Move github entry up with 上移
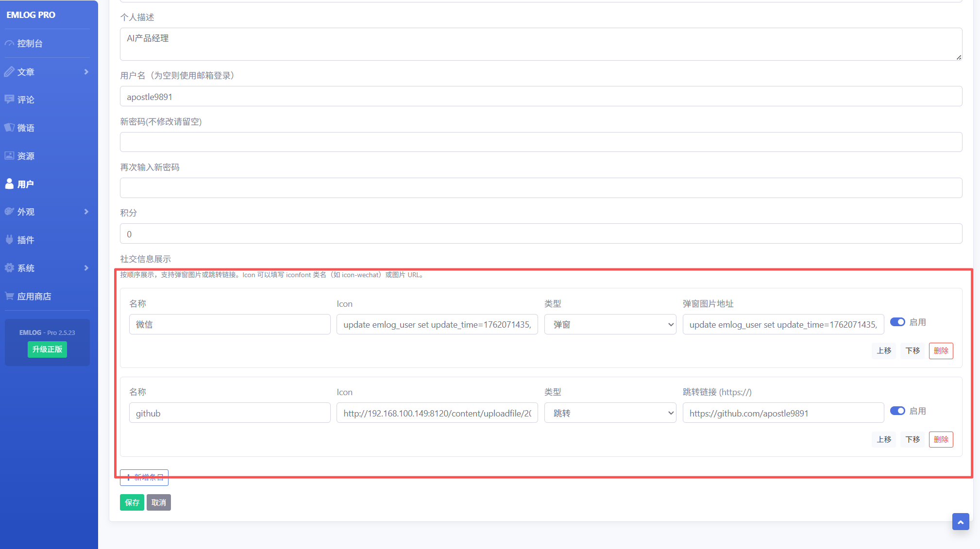Image resolution: width=980 pixels, height=549 pixels. (x=884, y=439)
